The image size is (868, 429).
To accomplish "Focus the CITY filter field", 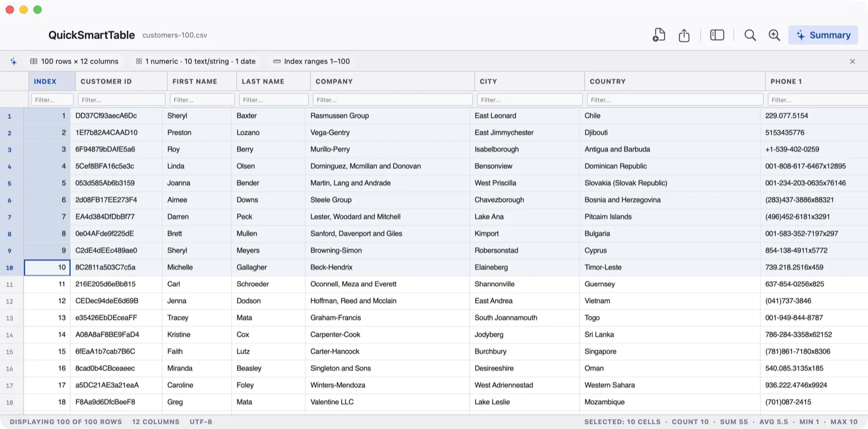I will [530, 99].
